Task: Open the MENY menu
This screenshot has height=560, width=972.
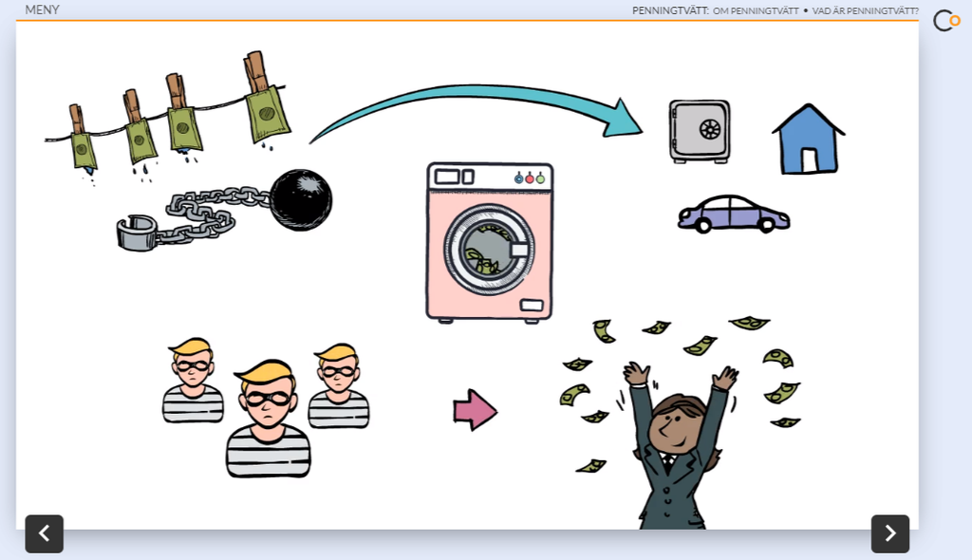Action: [42, 9]
